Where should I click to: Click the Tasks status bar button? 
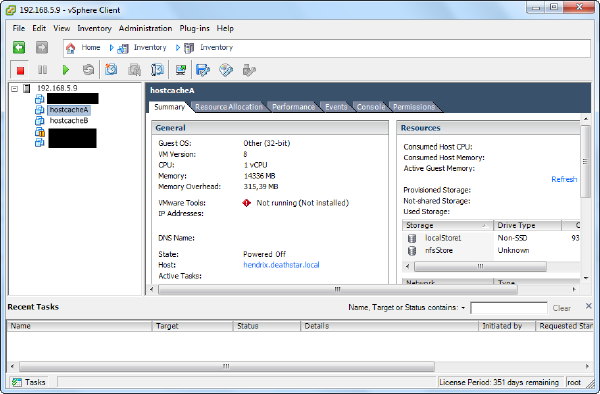pos(28,382)
